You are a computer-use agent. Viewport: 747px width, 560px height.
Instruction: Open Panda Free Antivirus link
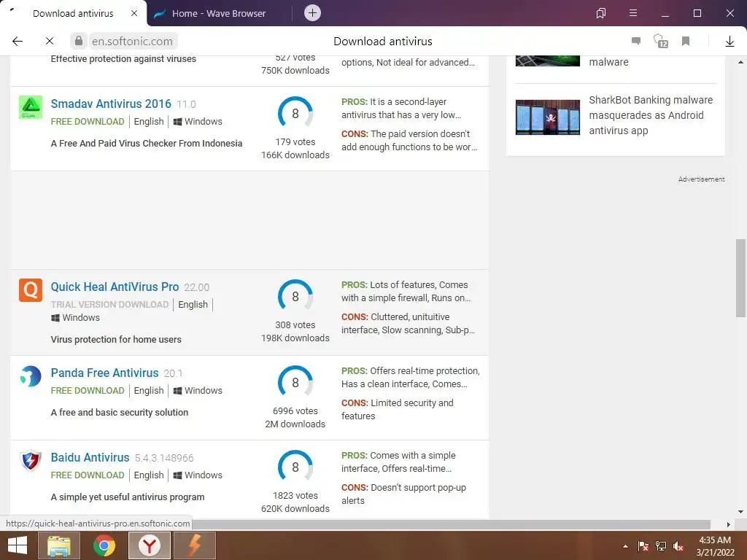click(x=105, y=373)
